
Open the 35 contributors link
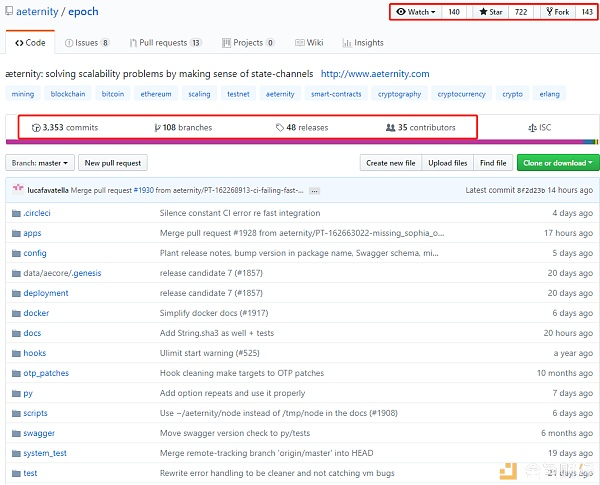pos(421,127)
